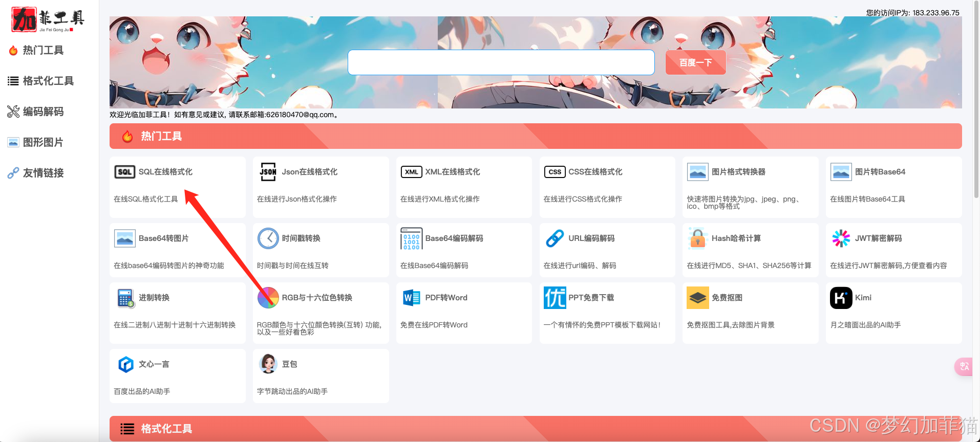980x442 pixels.
Task: Open the Hash哈希计算 title link
Action: click(736, 238)
